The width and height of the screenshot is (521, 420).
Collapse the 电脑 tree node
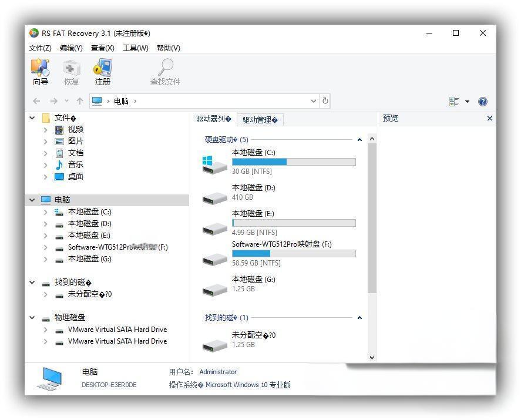coord(32,200)
